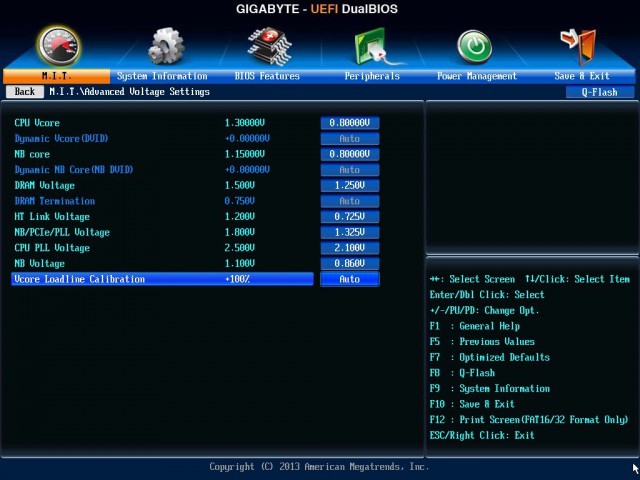
Task: Select the CPU PLL Voltage label
Action: pos(52,248)
